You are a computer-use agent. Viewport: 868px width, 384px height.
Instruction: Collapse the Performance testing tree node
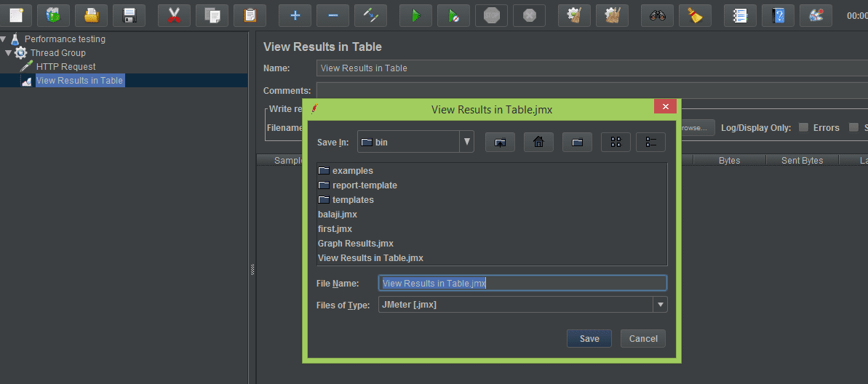(x=4, y=39)
